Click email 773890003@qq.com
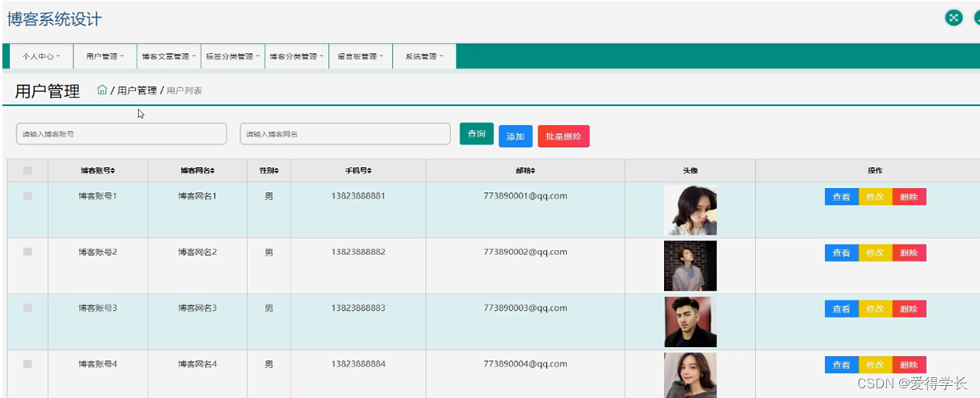 pyautogui.click(x=525, y=308)
